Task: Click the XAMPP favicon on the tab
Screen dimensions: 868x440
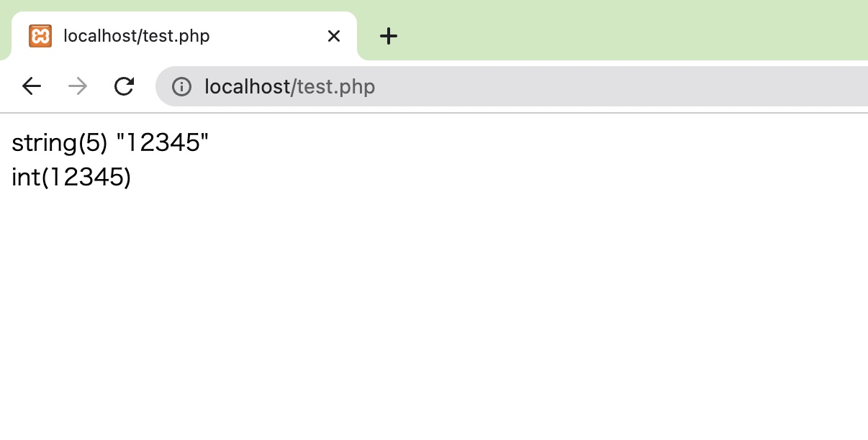Action: [41, 35]
